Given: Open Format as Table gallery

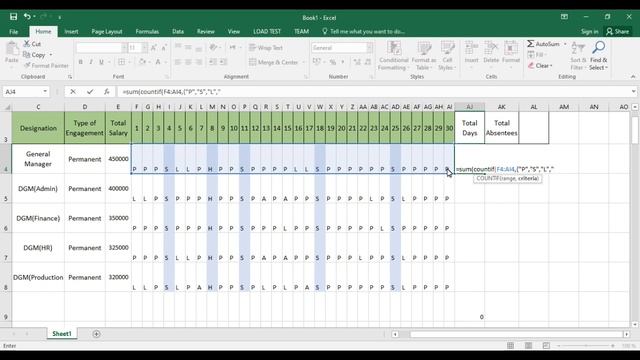Looking at the screenshot, I should pos(424,56).
